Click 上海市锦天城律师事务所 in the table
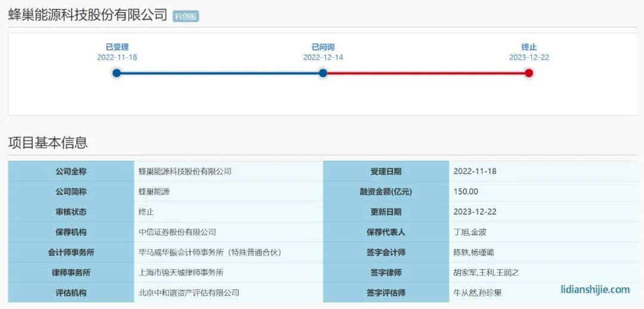Screen dimensions: 644x309 [181, 273]
